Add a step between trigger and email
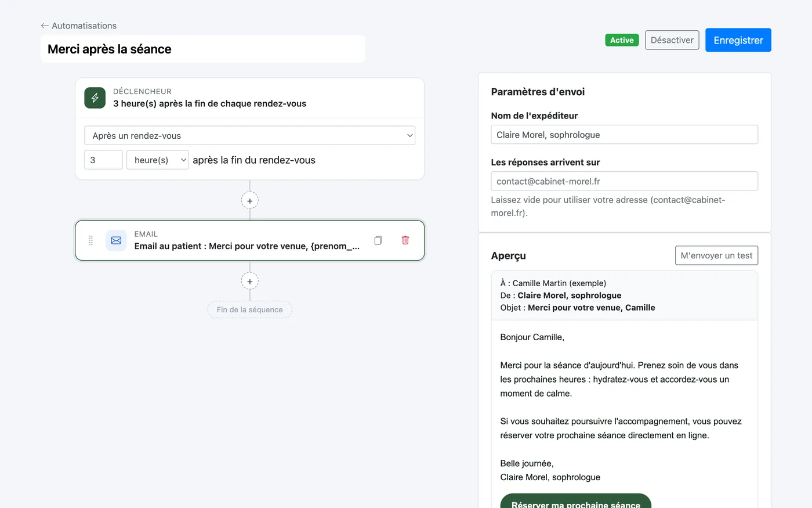Viewport: 812px width, 508px height. 250,201
